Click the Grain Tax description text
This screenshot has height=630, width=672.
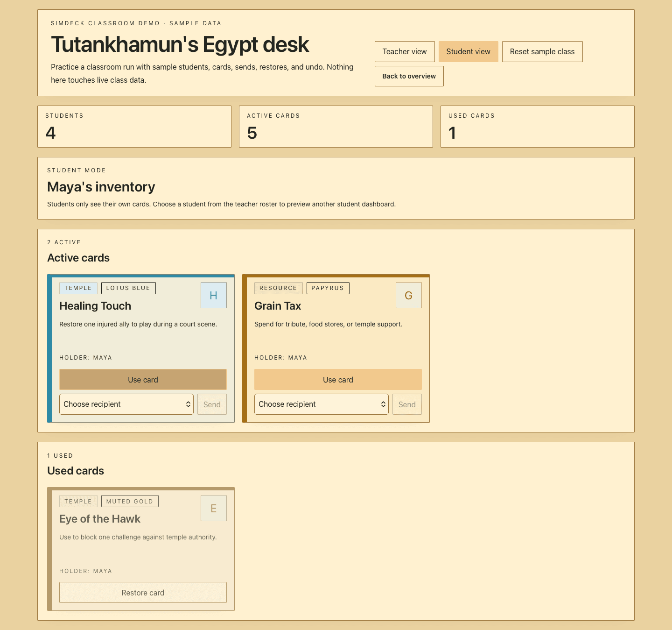pos(329,324)
